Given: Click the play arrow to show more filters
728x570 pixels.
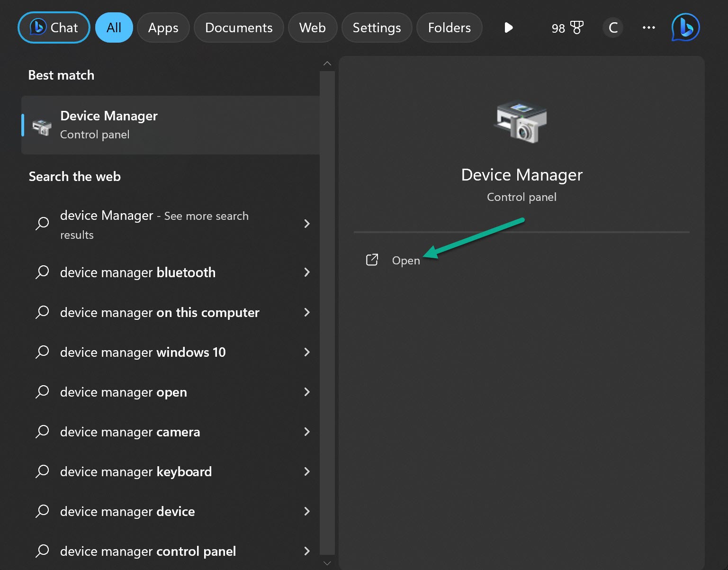Looking at the screenshot, I should tap(508, 28).
